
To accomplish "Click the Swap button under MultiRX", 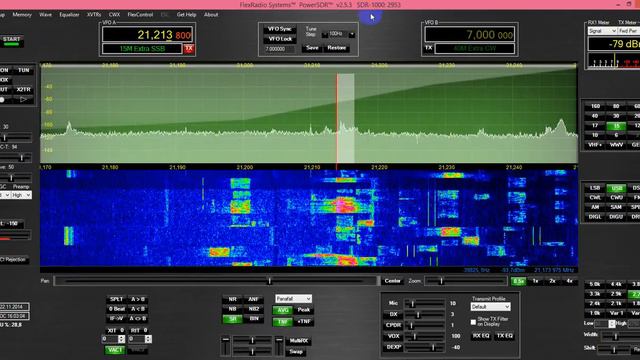I will click(x=296, y=351).
